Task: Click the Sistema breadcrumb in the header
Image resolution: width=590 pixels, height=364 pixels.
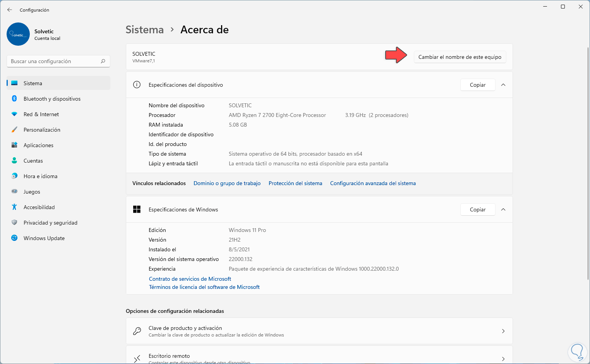Action: click(x=145, y=30)
